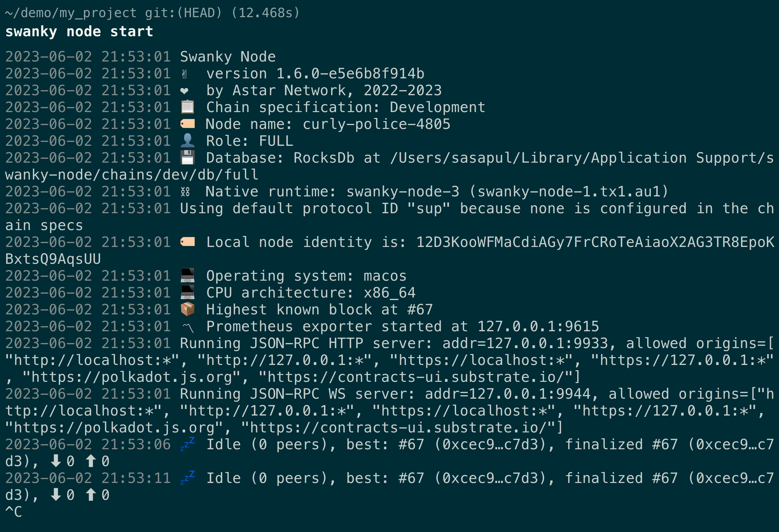Click the "swanky node start" command text
Screen dimensions: 779x532
point(79,32)
